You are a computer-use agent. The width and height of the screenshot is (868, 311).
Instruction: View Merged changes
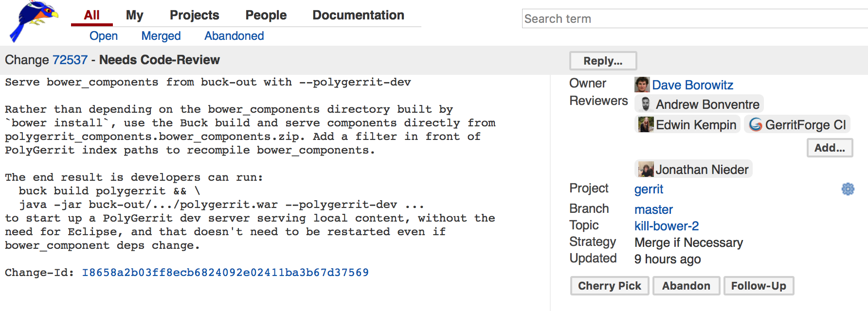(161, 36)
